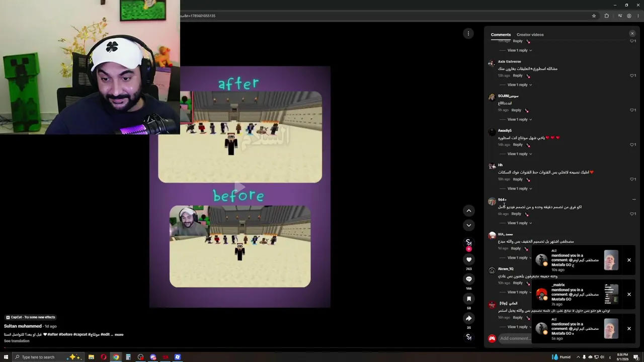Viewport: 644px width, 362px height.
Task: Click the Windows taskbar search box
Action: 48,357
